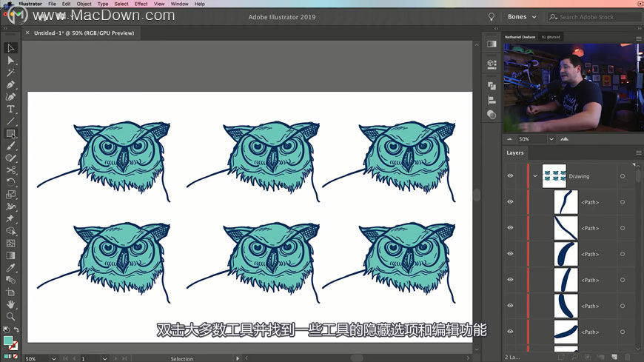Click the stroke none swatch
This screenshot has width=644, height=362.
click(13, 346)
